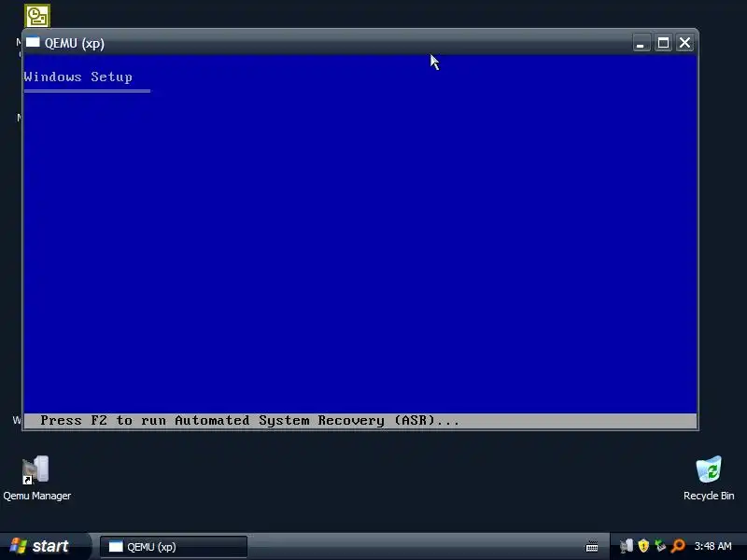Viewport: 747px width, 560px height.
Task: Click the yellow desktop icon above the QEMU window
Action: [x=37, y=16]
